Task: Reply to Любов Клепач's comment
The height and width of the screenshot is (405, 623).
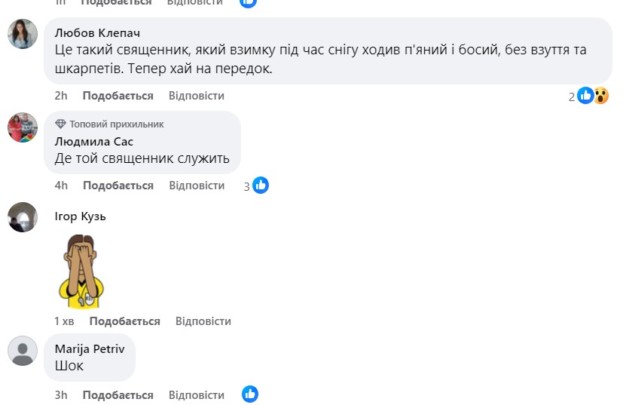Action: [197, 96]
